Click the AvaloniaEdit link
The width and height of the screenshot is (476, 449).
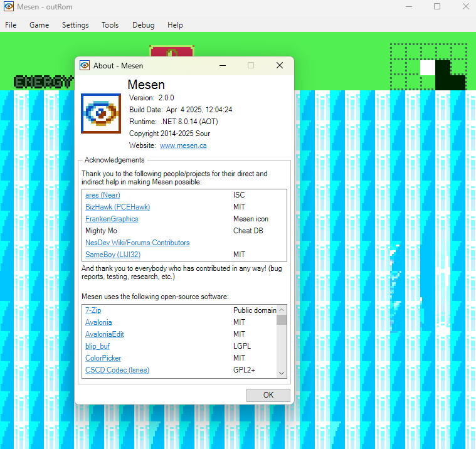click(105, 334)
